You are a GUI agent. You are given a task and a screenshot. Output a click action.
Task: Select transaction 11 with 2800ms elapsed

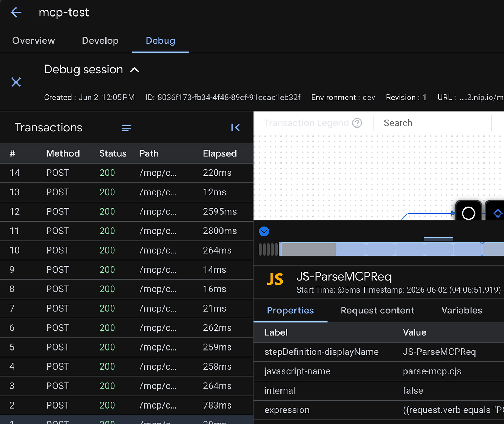[126, 231]
